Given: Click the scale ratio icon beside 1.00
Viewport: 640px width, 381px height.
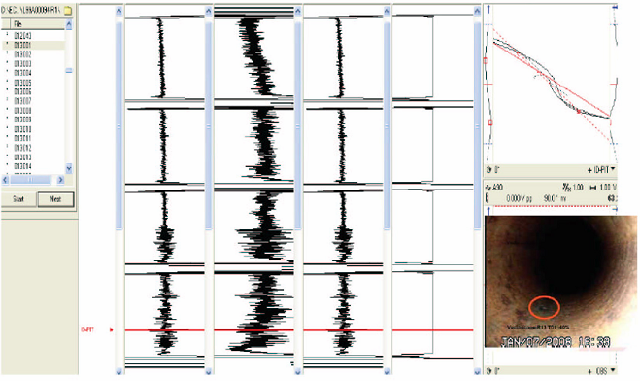Looking at the screenshot, I should pos(567,187).
